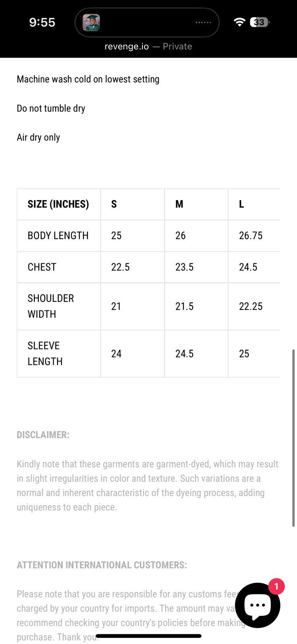Tap the 26.75 body length value

(x=251, y=235)
